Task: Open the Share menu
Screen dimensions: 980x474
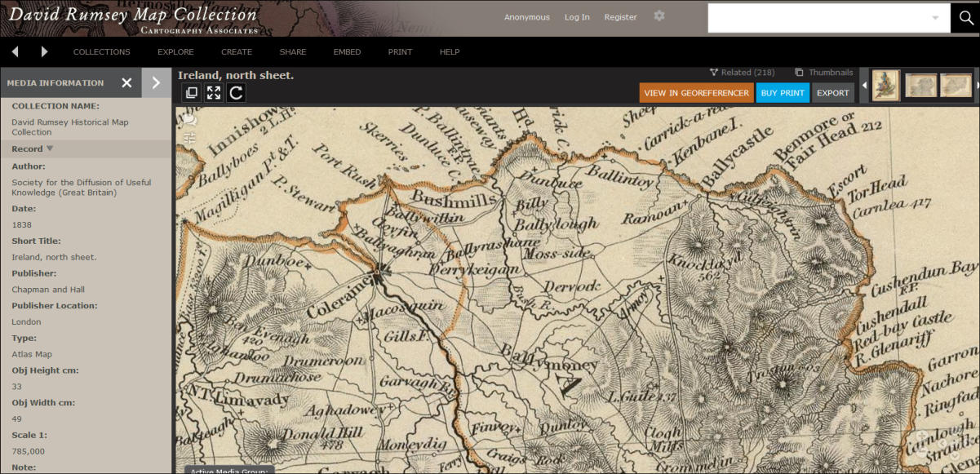Action: tap(293, 52)
